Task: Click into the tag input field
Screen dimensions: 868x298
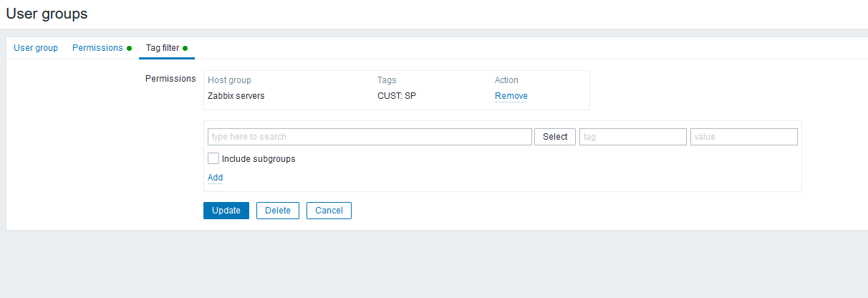Action: tap(632, 137)
